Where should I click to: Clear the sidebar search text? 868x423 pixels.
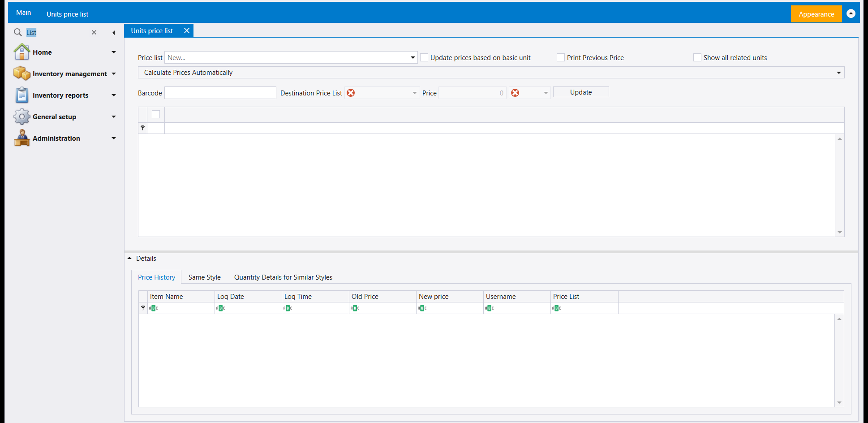[94, 32]
